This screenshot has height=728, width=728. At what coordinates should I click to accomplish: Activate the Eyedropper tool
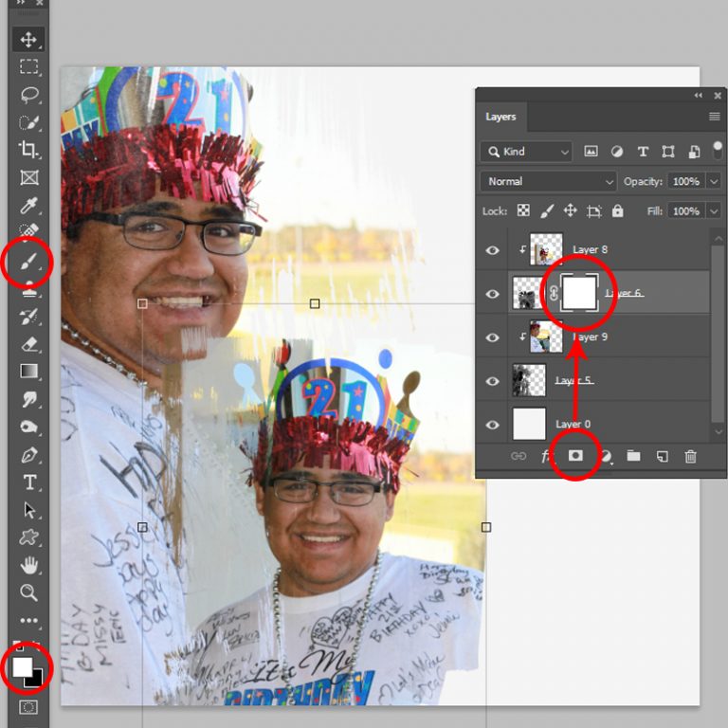28,206
